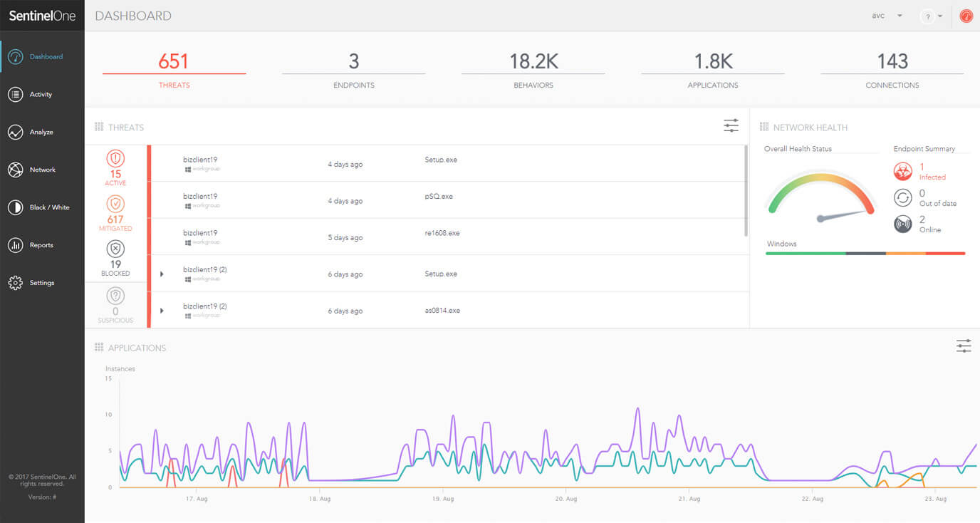Expand the help menu arrow

tap(940, 16)
